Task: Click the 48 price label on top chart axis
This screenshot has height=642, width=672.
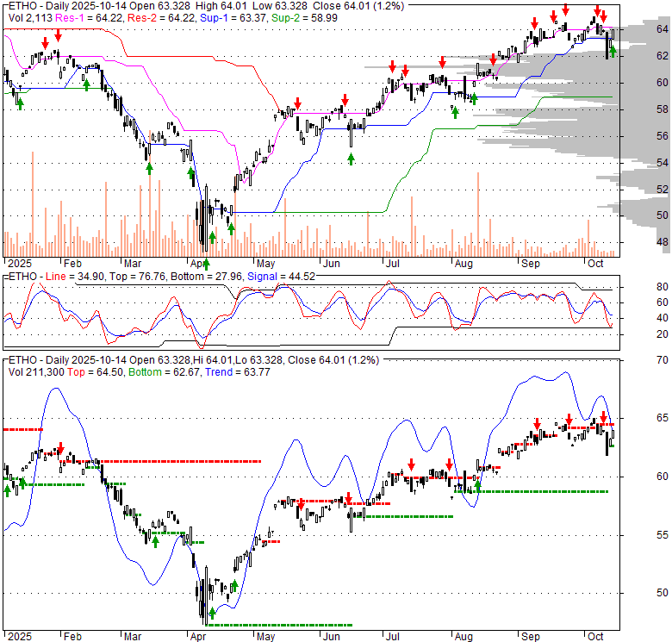Action: pos(663,242)
